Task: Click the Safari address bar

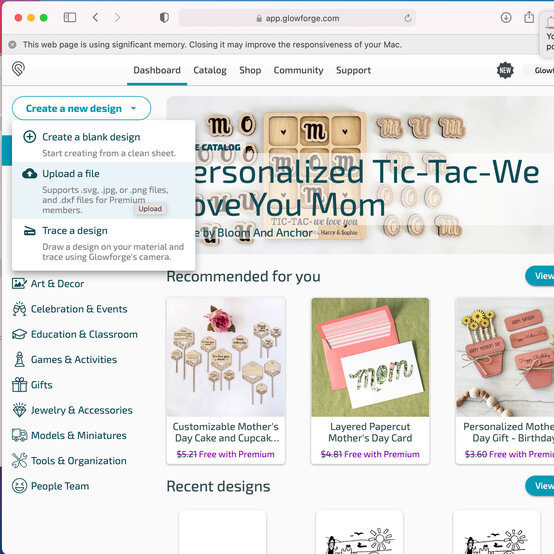Action: (x=297, y=18)
